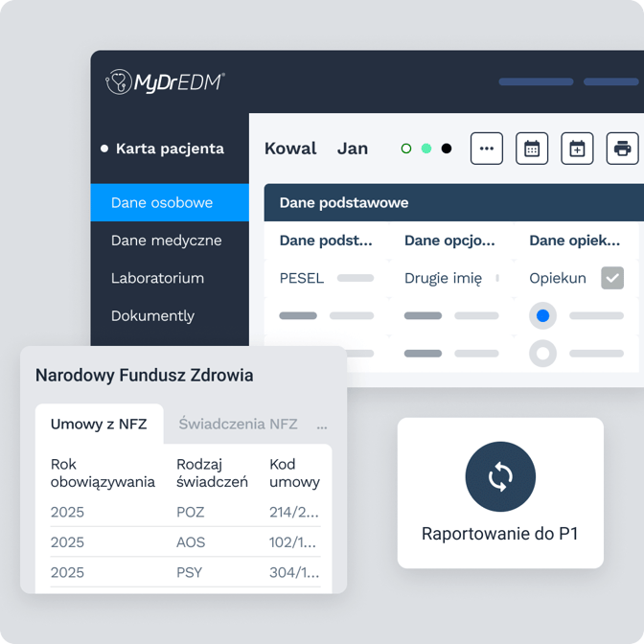
Task: Expand the truncated Dane opcjo... column header
Action: 449,241
